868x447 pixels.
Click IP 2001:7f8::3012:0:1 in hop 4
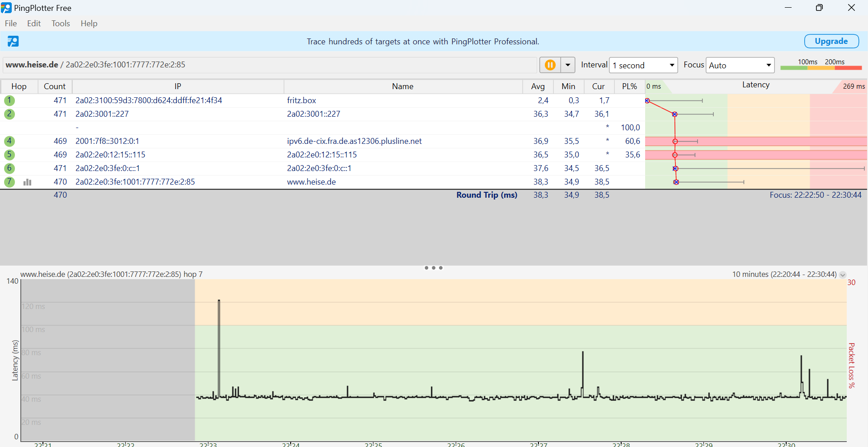(x=107, y=141)
